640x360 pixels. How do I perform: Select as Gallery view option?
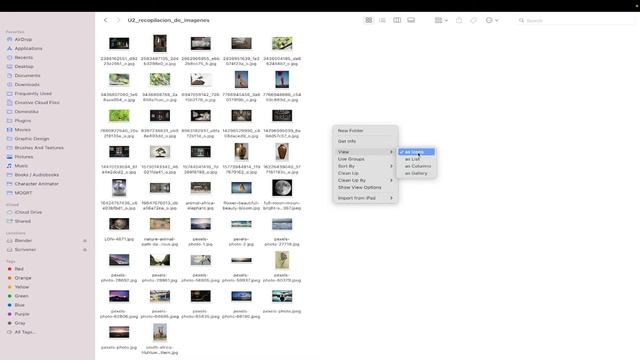(416, 173)
